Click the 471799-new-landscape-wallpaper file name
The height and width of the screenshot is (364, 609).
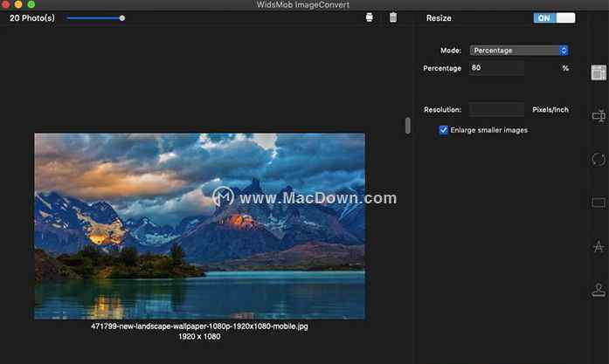pyautogui.click(x=199, y=326)
